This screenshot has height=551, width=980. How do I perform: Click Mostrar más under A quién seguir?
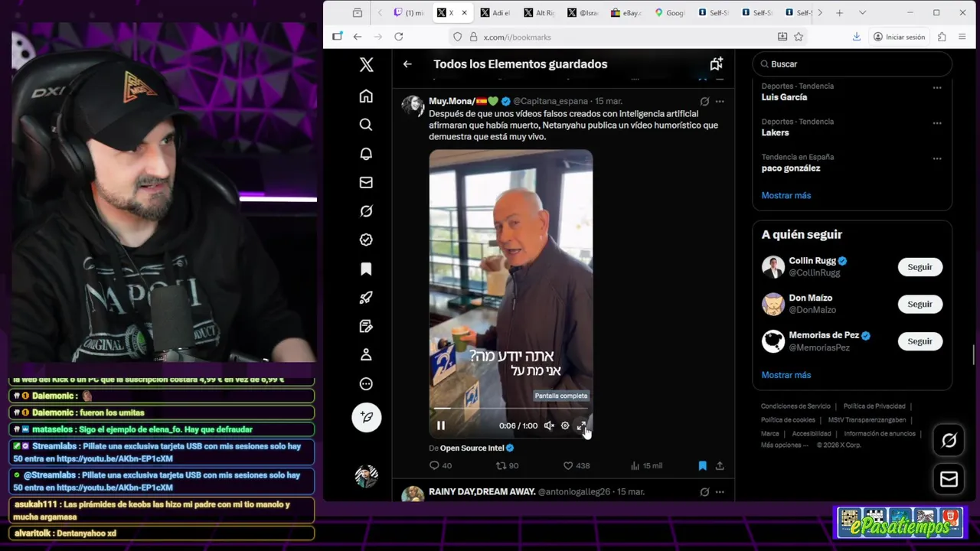click(x=786, y=375)
